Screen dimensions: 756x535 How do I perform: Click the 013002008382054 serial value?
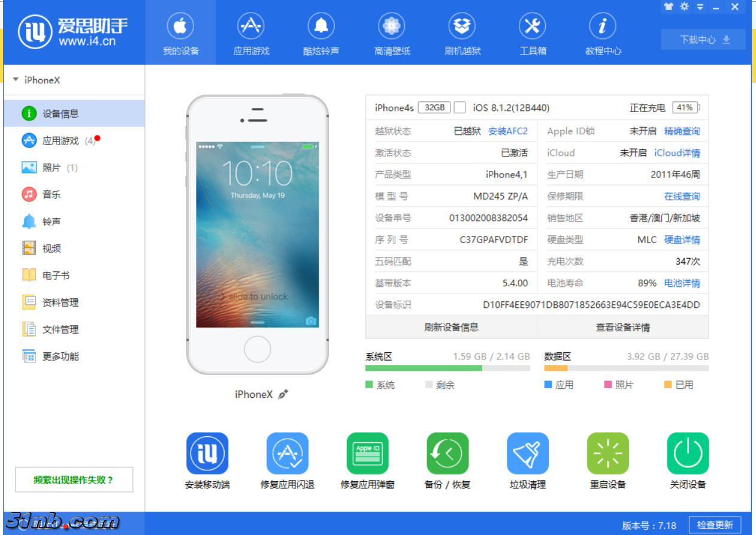click(488, 218)
